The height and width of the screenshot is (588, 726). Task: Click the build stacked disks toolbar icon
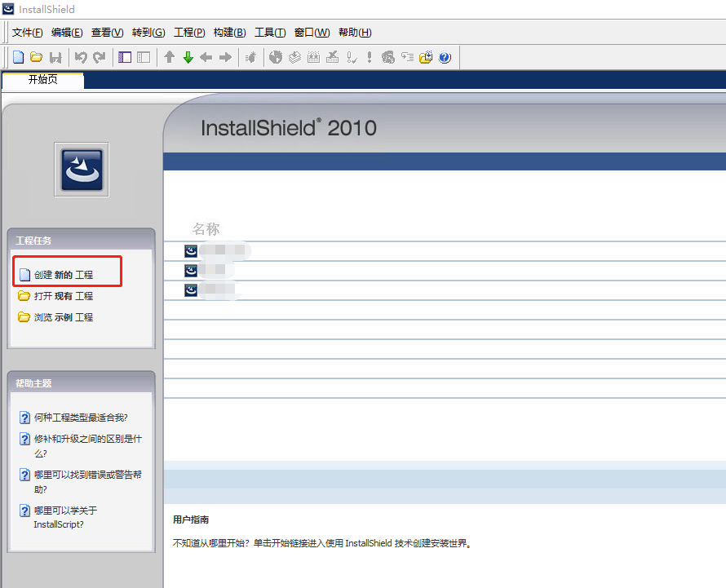coord(295,57)
